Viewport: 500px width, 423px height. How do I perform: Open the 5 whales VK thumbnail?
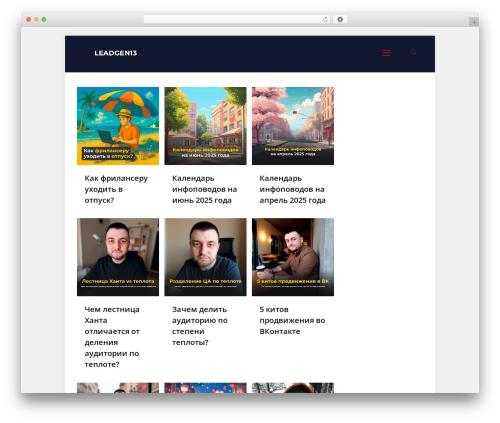click(x=293, y=257)
